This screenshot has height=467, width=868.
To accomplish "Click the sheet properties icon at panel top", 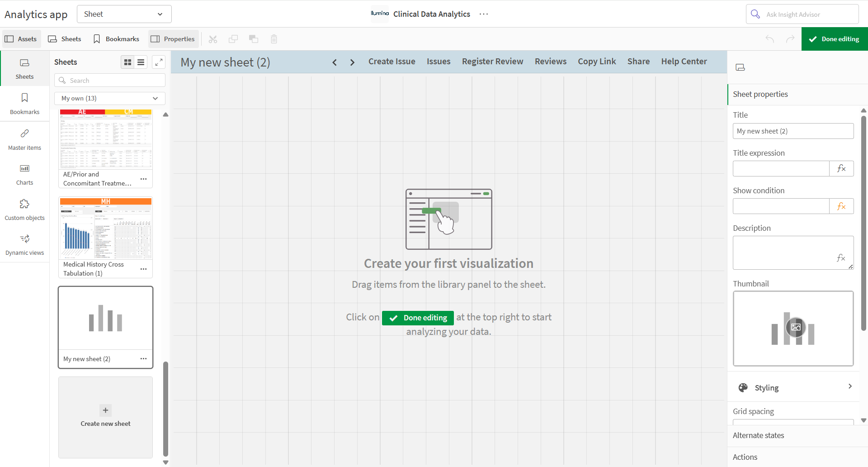I will click(740, 67).
